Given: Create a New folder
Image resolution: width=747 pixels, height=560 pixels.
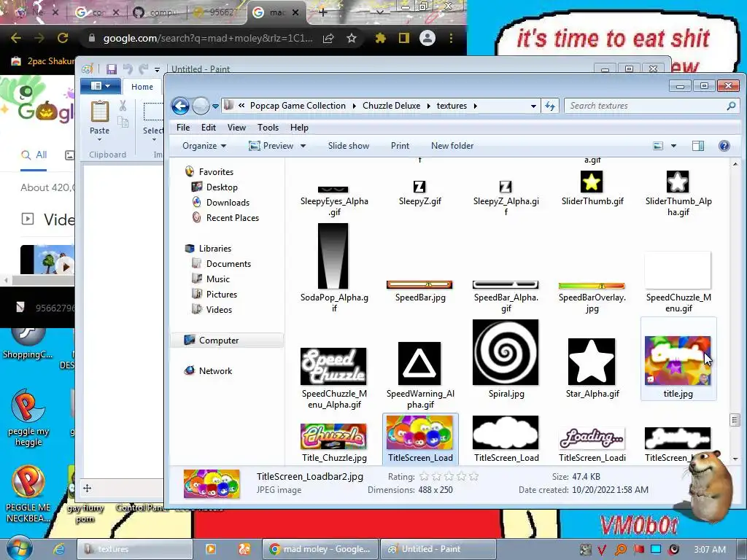Looking at the screenshot, I should click(x=452, y=146).
